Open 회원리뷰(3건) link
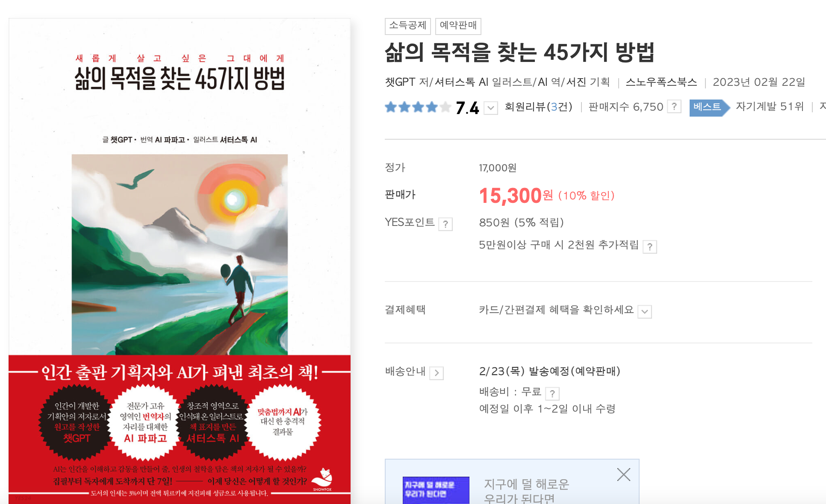 point(538,107)
